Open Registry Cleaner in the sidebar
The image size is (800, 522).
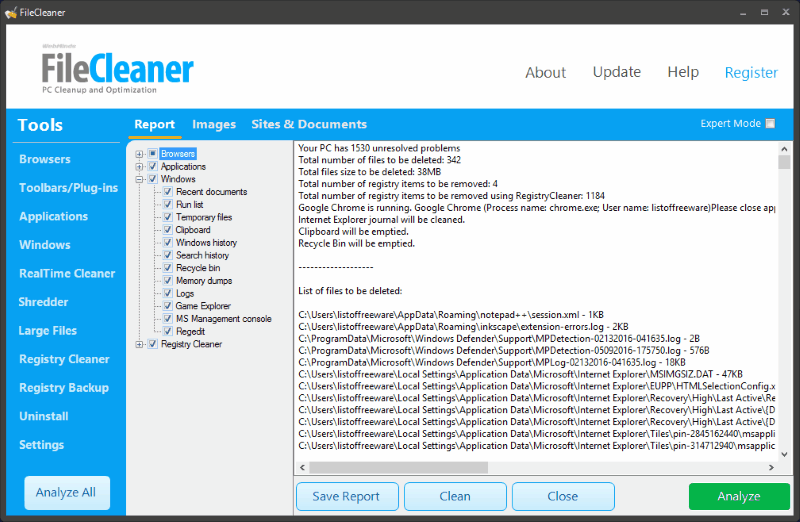click(x=64, y=359)
